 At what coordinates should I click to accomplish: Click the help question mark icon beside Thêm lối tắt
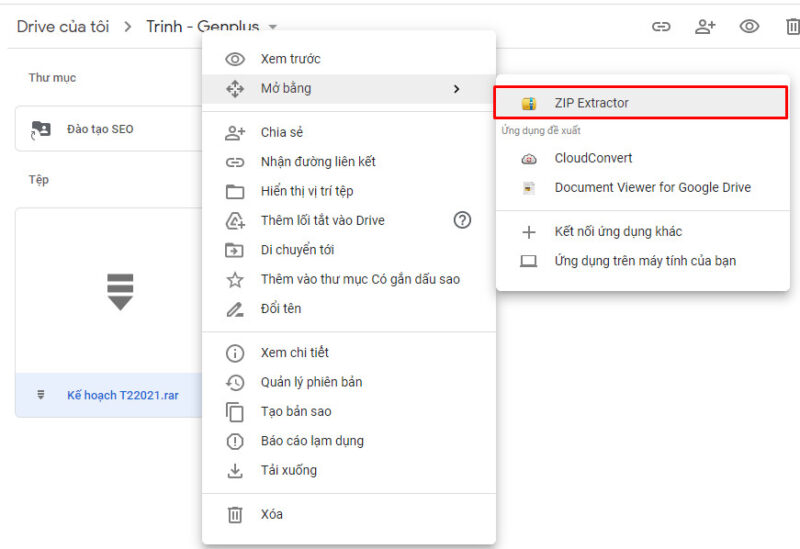[x=462, y=220]
